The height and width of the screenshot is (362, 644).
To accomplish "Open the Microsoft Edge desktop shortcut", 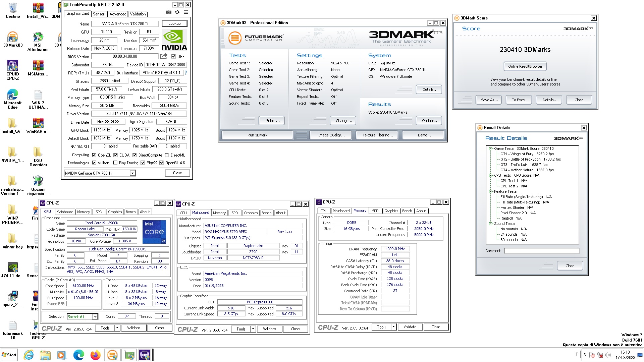I will point(13,99).
